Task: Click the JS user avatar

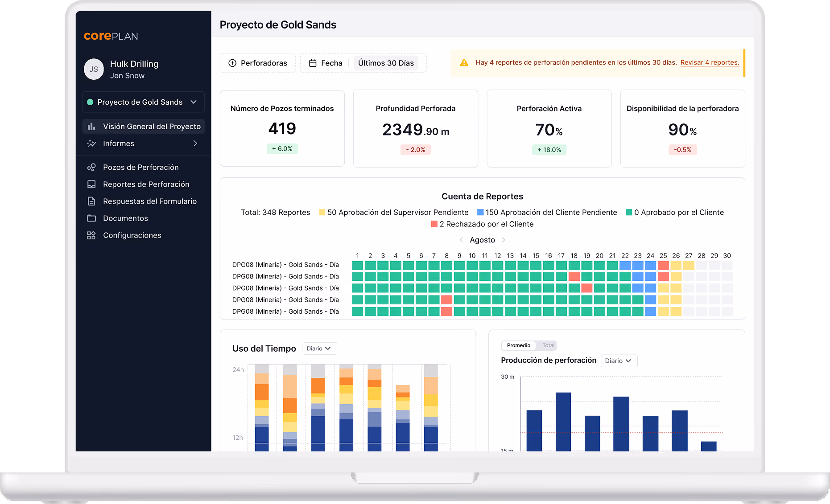Action: (94, 69)
